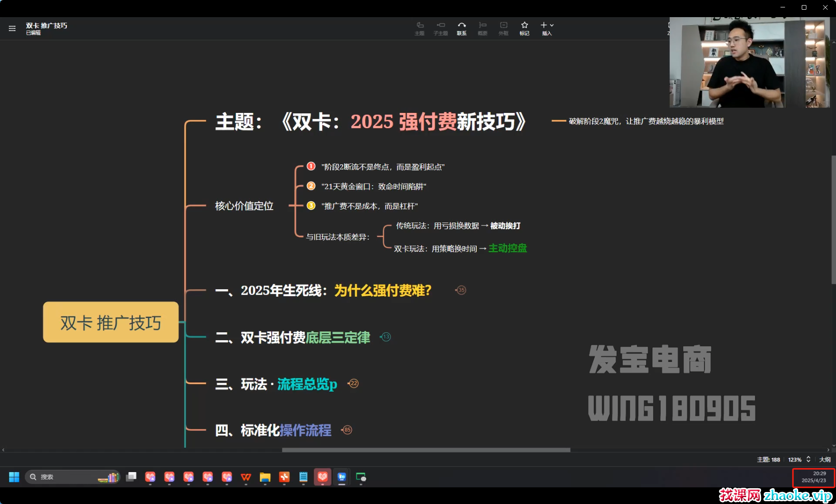
Task: Expand the 85 children of 标准化操作流程
Action: (347, 430)
